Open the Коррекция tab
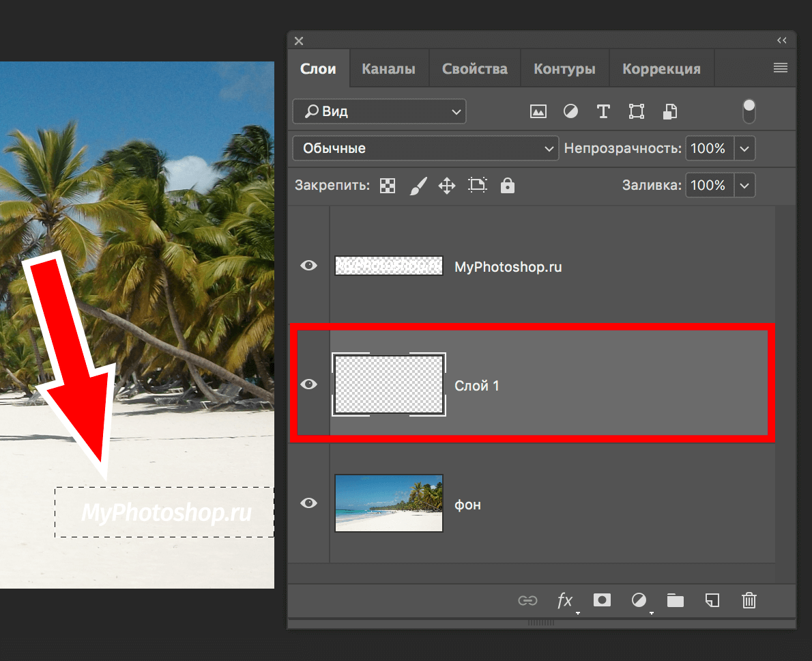 [x=661, y=69]
